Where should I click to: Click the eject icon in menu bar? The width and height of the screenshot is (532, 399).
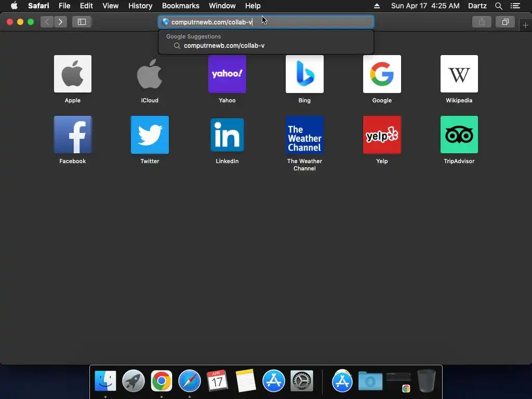(x=377, y=6)
